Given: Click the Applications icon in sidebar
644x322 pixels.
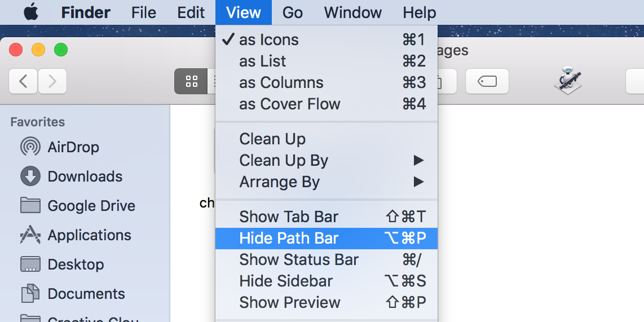Looking at the screenshot, I should [30, 235].
